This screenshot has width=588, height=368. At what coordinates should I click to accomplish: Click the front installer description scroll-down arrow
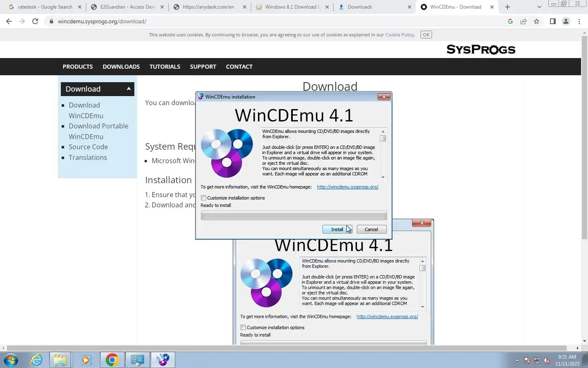tap(383, 177)
